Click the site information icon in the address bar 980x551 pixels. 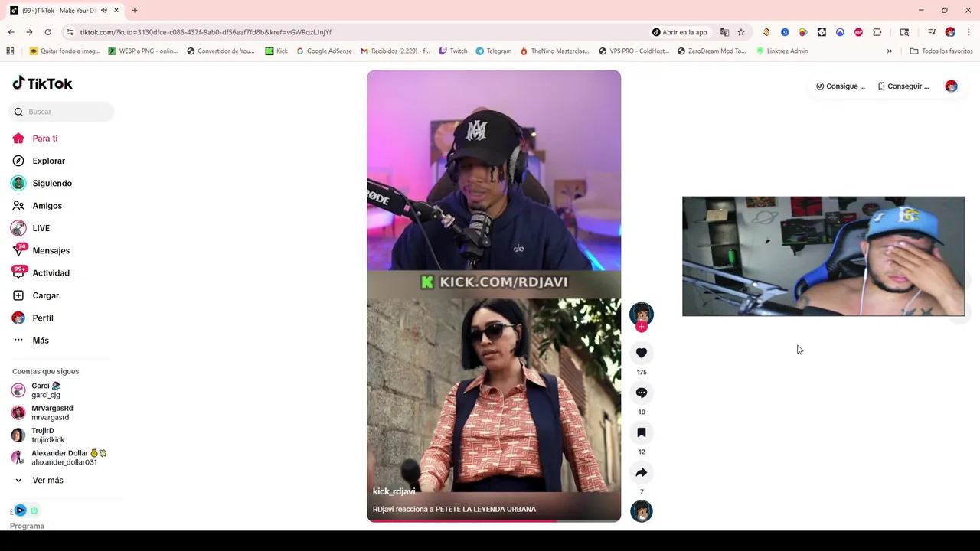pyautogui.click(x=70, y=32)
